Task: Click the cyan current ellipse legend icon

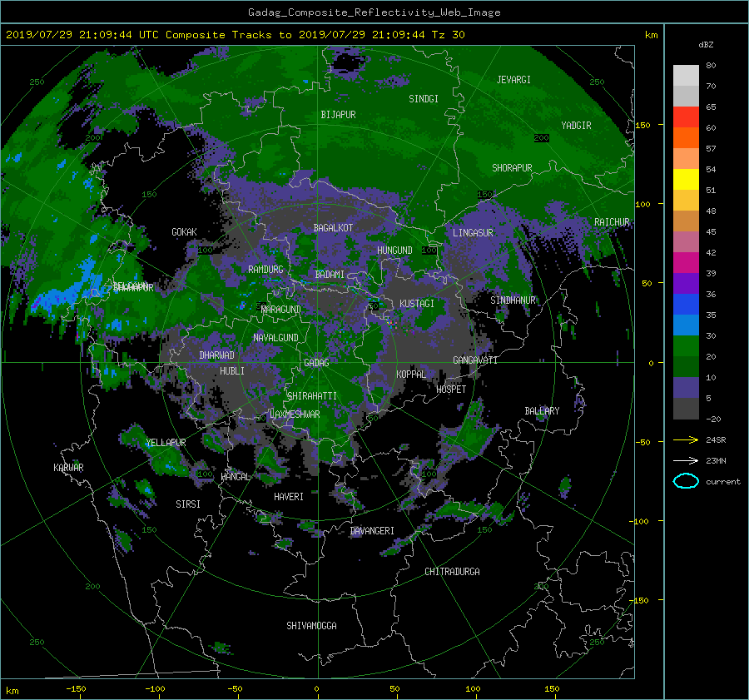Action: 686,481
